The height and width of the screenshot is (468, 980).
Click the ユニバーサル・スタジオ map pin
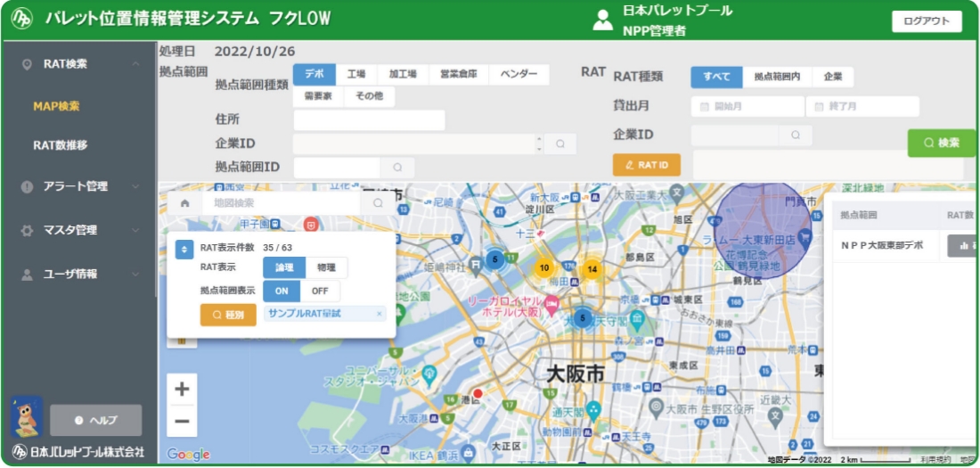(x=429, y=374)
